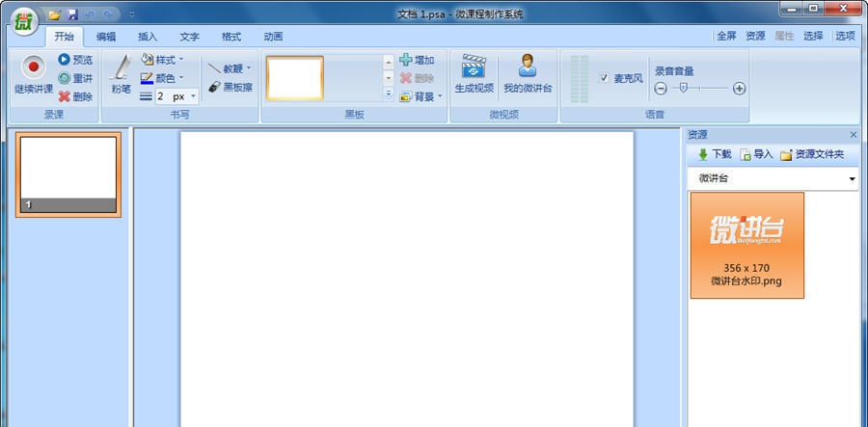The height and width of the screenshot is (427, 868).
Task: Click the redo arrow in quick access toolbar
Action: [x=108, y=14]
